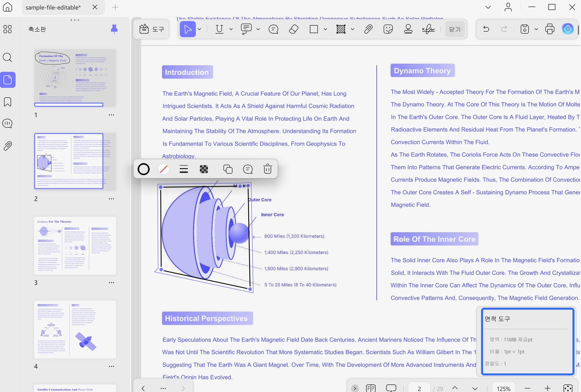The width and height of the screenshot is (581, 392).
Task: Open the checkerboard opacity control
Action: [x=204, y=169]
